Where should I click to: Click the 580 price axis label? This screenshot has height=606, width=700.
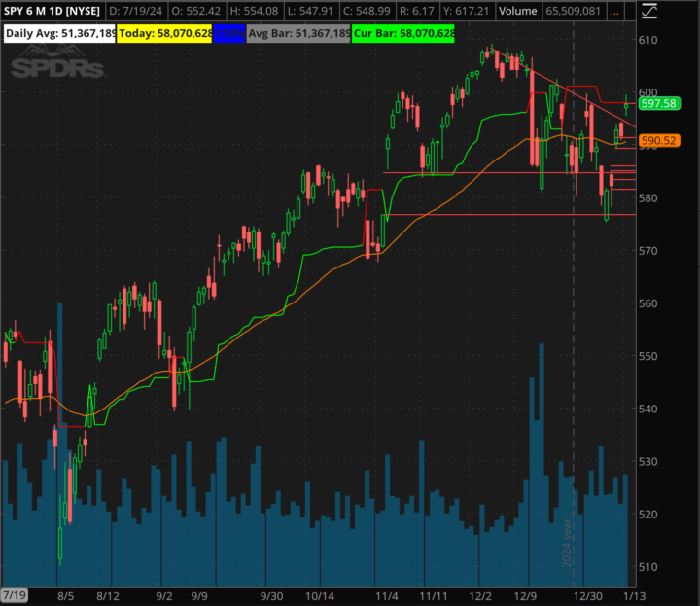point(647,197)
